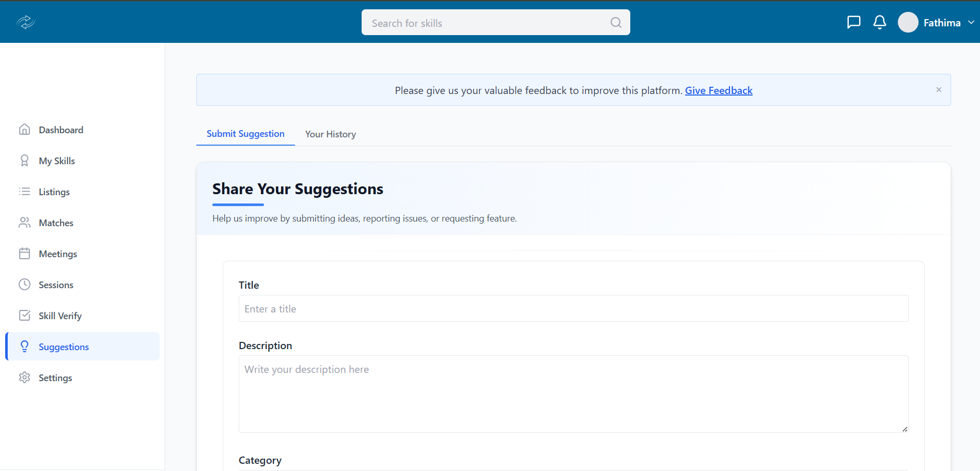Viewport: 980px width, 471px height.
Task: Click the Settings gear icon
Action: 24,378
